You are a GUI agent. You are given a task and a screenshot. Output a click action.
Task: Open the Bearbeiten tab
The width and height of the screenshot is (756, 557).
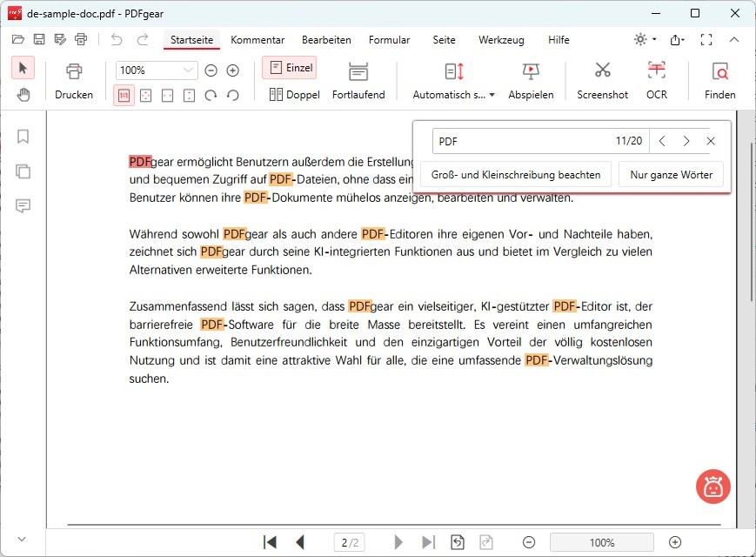[x=326, y=39]
